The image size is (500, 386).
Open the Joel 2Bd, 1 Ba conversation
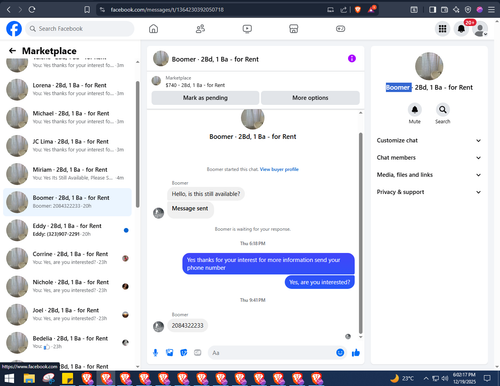click(x=67, y=314)
